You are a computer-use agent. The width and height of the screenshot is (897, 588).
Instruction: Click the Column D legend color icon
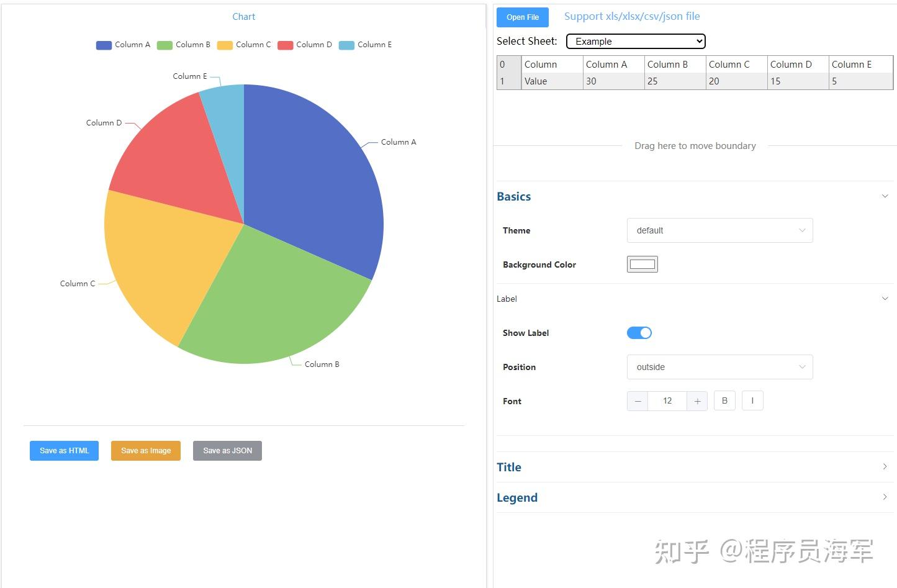click(285, 45)
